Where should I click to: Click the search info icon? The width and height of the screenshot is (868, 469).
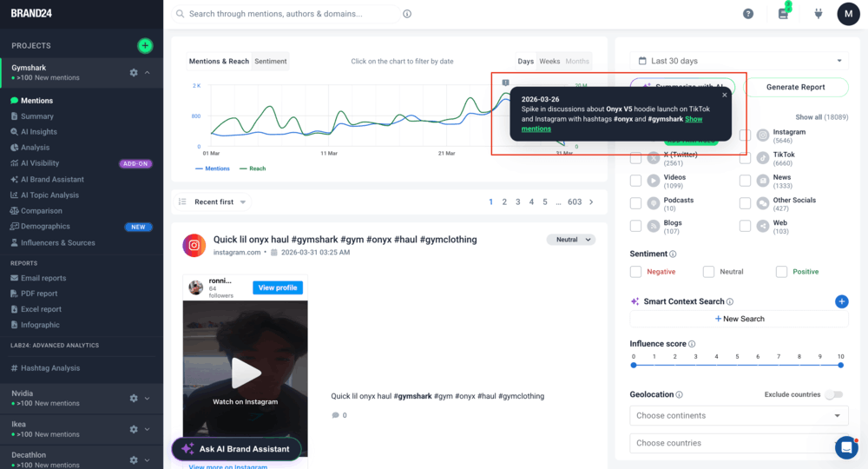point(407,14)
